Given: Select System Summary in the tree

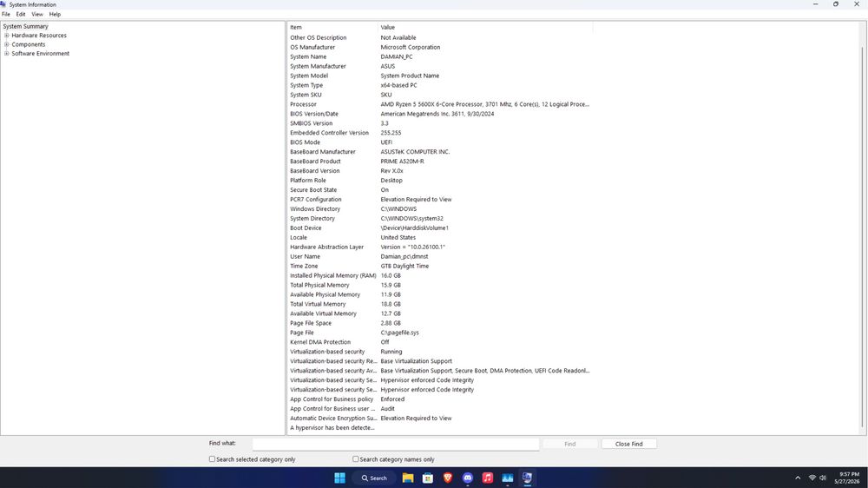Looking at the screenshot, I should point(25,26).
